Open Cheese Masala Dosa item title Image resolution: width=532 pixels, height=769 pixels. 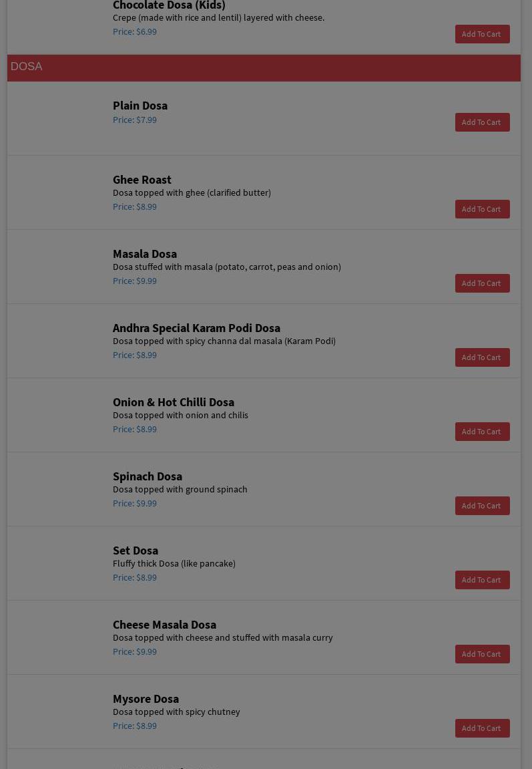point(164,625)
